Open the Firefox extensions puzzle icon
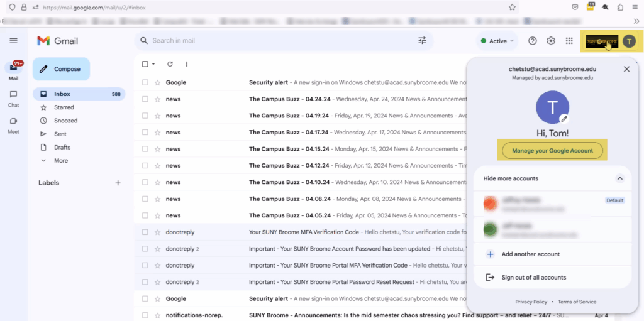 click(x=619, y=7)
